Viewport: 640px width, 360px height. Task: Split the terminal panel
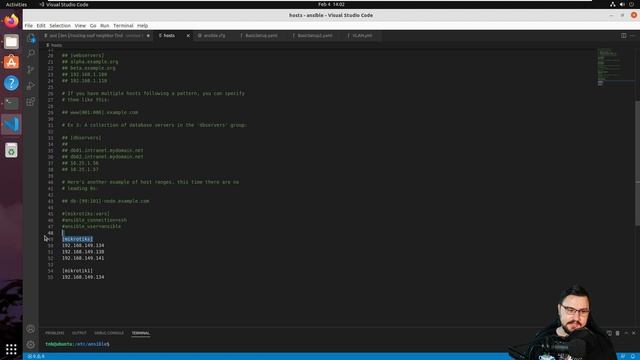609,333
